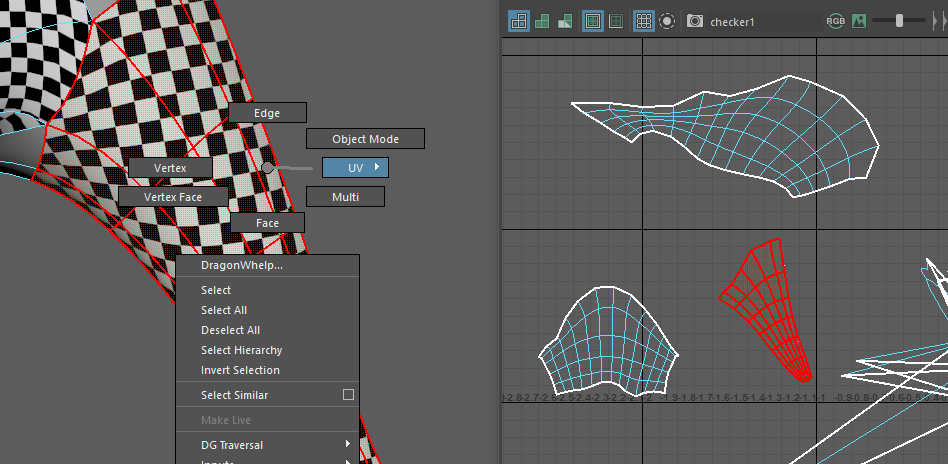The image size is (948, 464).
Task: Switch to Edge component mode
Action: coord(267,113)
